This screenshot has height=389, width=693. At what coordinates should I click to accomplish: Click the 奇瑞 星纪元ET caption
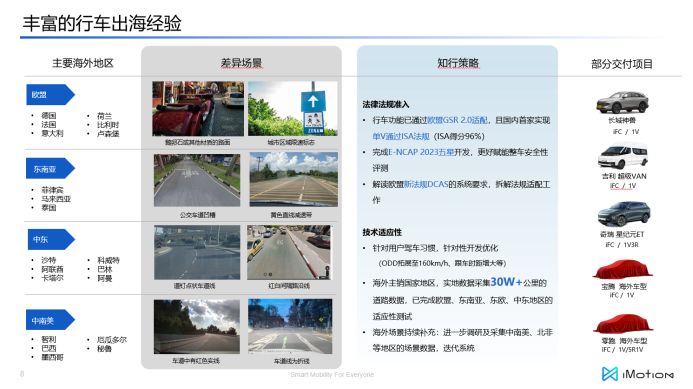(x=622, y=234)
